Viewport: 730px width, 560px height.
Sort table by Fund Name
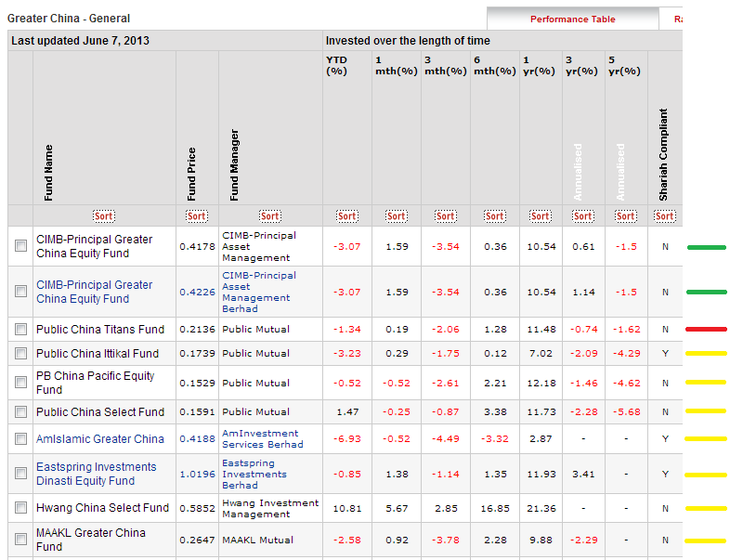[103, 216]
